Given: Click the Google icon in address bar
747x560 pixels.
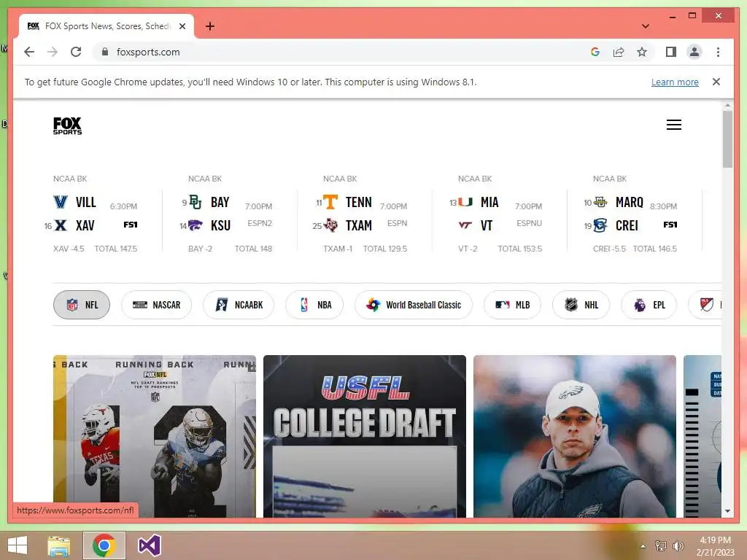Looking at the screenshot, I should (595, 52).
